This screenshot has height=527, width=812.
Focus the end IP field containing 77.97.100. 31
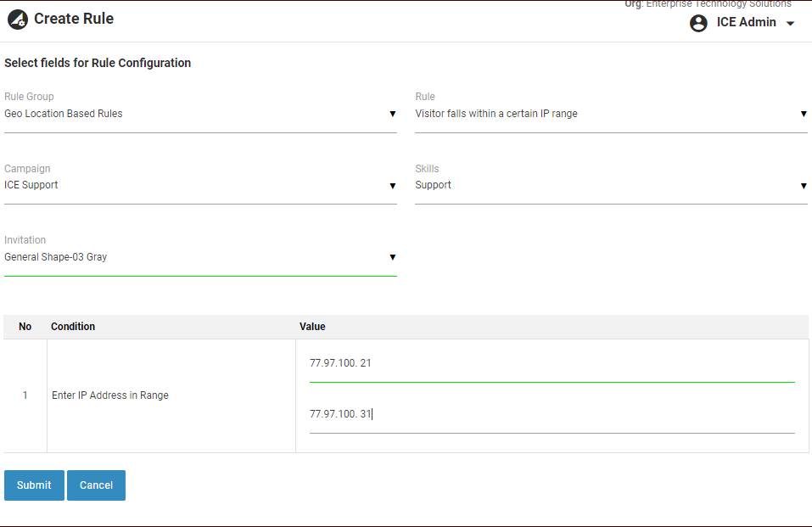pyautogui.click(x=552, y=415)
